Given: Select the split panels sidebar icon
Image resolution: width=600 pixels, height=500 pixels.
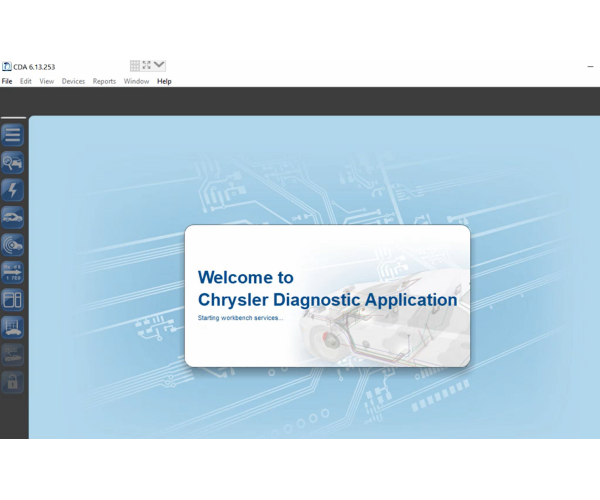Looking at the screenshot, I should click(12, 300).
